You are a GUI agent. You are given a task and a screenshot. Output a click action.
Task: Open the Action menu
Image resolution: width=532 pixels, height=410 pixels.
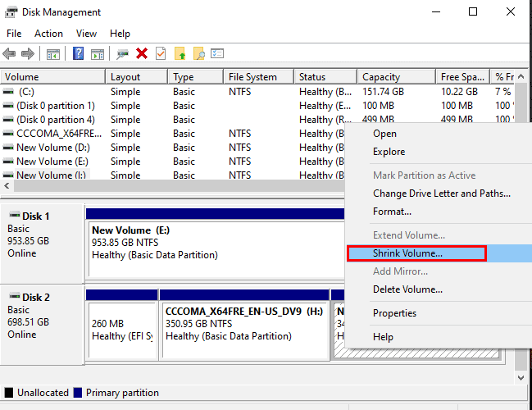tap(48, 34)
